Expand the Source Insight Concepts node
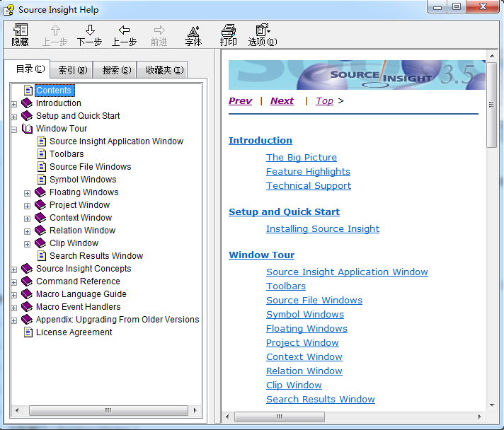The height and width of the screenshot is (430, 504). click(x=14, y=269)
